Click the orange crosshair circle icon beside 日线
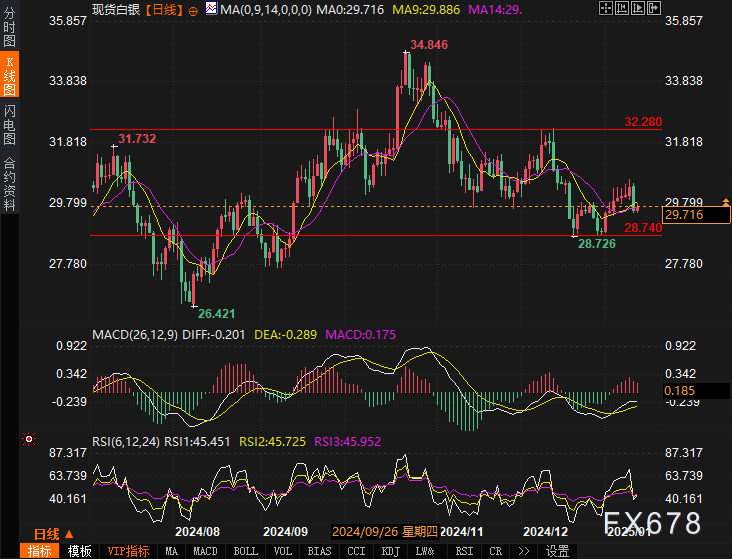 click(193, 8)
